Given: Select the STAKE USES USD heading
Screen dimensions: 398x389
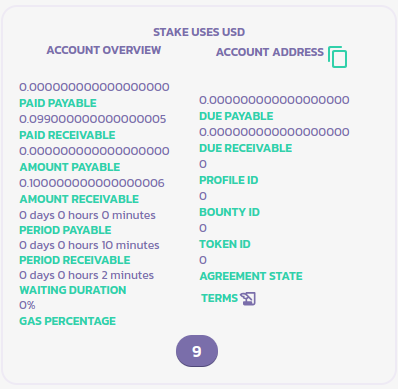Looking at the screenshot, I should click(x=199, y=32).
